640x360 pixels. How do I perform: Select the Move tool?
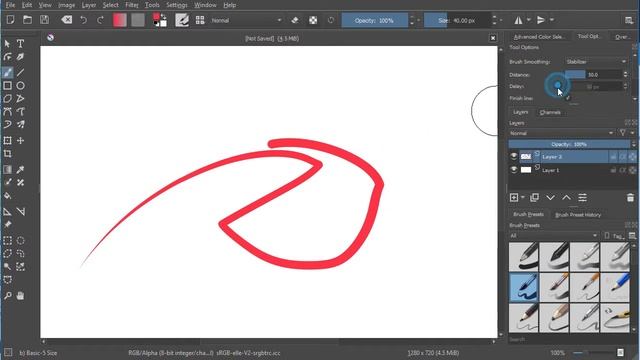tap(20, 140)
